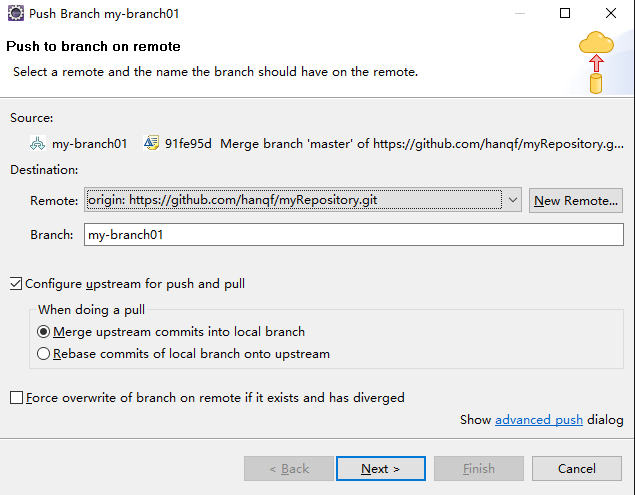
Task: Click the Merge branch 'master' commit message
Action: [x=422, y=143]
